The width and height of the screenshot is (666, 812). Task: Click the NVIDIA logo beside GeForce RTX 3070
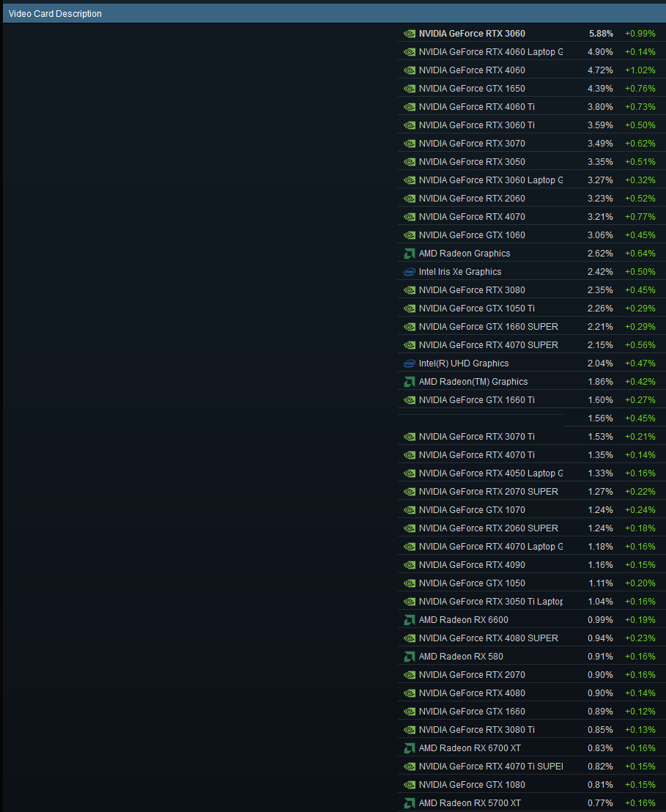tap(409, 144)
